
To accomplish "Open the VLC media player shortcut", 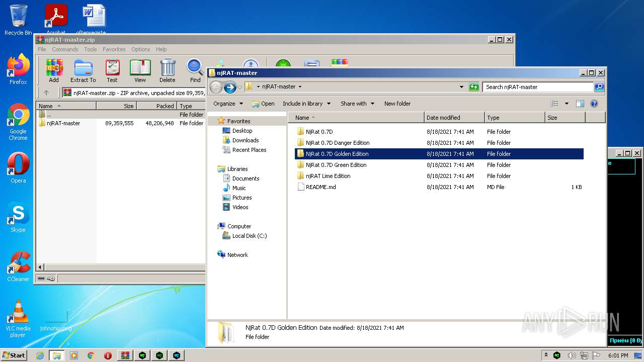I will pos(18,319).
